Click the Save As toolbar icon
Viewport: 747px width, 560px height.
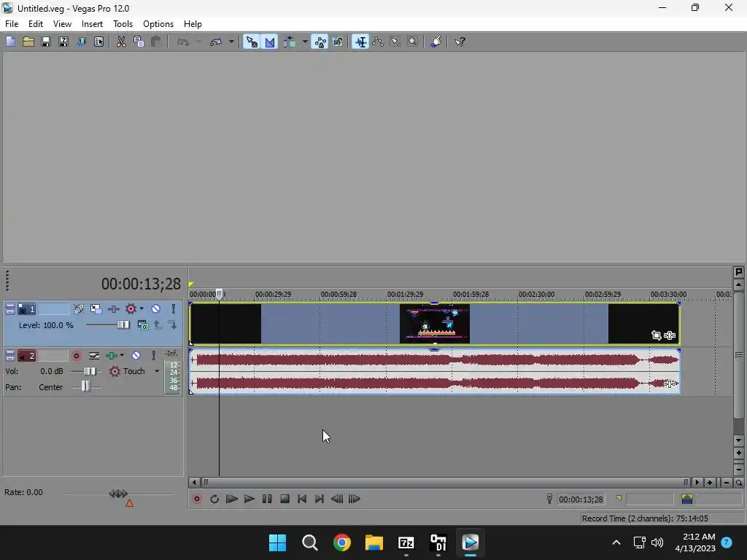(x=63, y=42)
